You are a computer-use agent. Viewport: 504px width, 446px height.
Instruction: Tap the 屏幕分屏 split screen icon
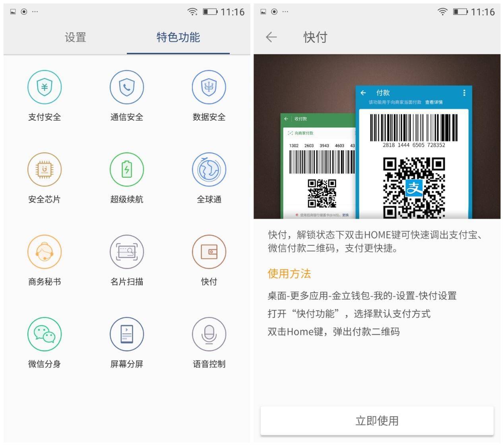click(x=127, y=334)
